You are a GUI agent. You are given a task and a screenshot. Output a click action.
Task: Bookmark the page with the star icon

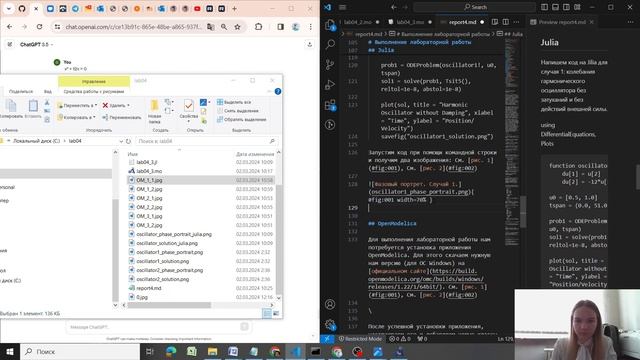click(x=237, y=27)
